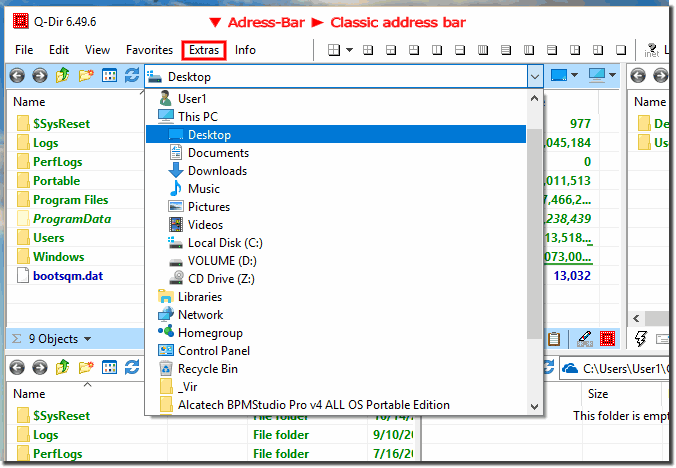Open layout options arrow beside grid button

coord(350,50)
